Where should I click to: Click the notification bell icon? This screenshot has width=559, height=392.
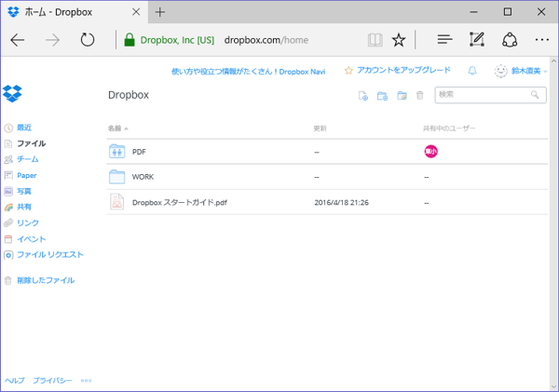[x=472, y=71]
